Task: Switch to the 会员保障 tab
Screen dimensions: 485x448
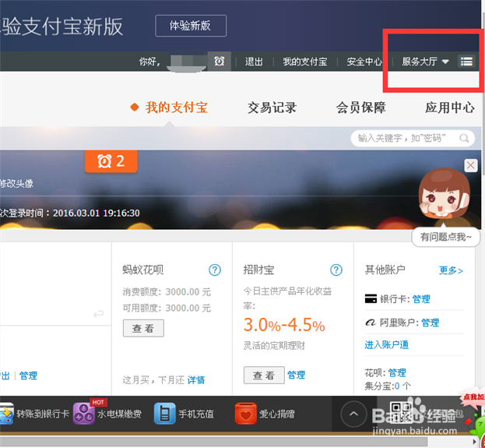Action: pyautogui.click(x=361, y=108)
